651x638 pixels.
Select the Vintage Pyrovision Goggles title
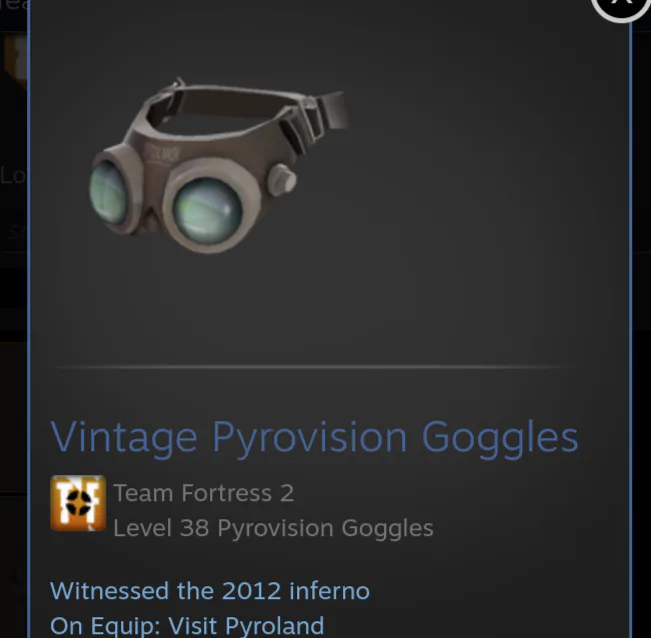coord(314,438)
